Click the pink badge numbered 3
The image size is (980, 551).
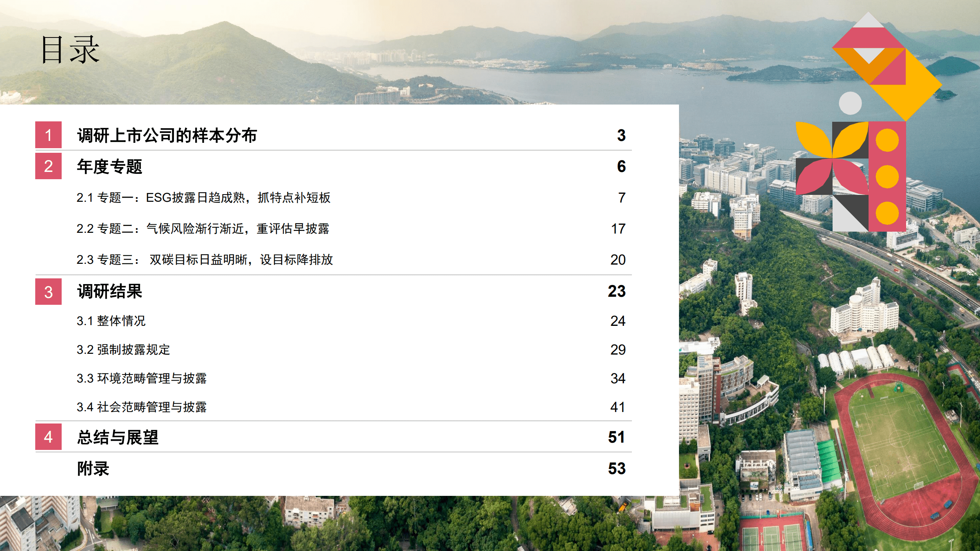48,291
